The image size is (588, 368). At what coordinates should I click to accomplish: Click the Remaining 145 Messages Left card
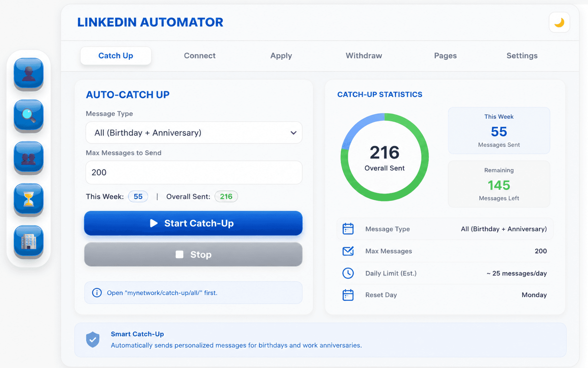499,184
